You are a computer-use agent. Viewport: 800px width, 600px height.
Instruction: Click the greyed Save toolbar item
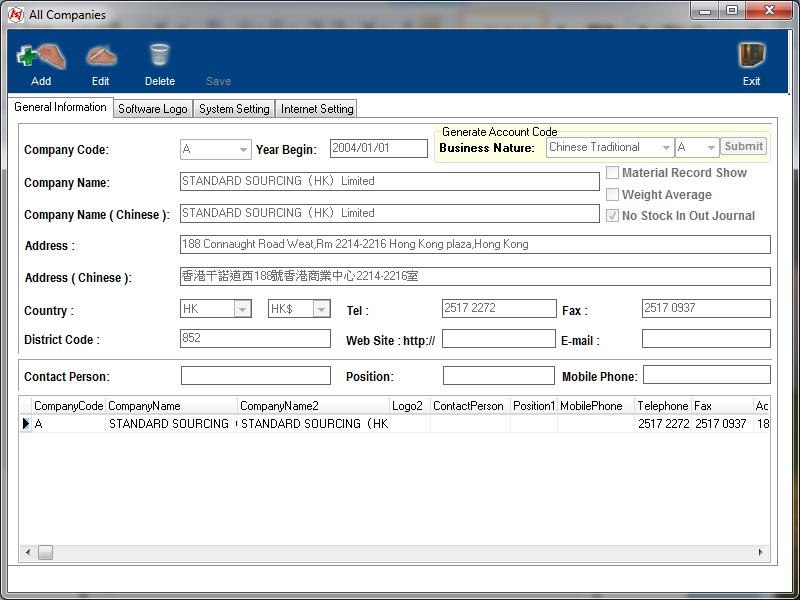coord(218,81)
